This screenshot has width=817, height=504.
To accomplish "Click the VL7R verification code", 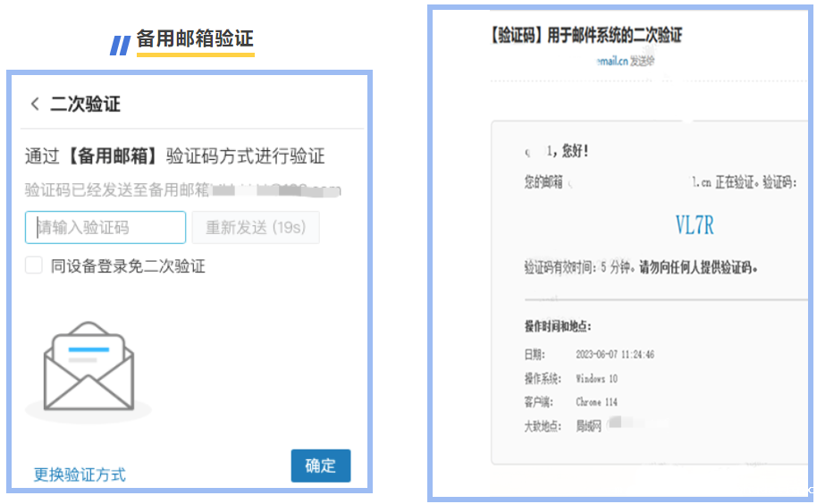I will point(694,225).
